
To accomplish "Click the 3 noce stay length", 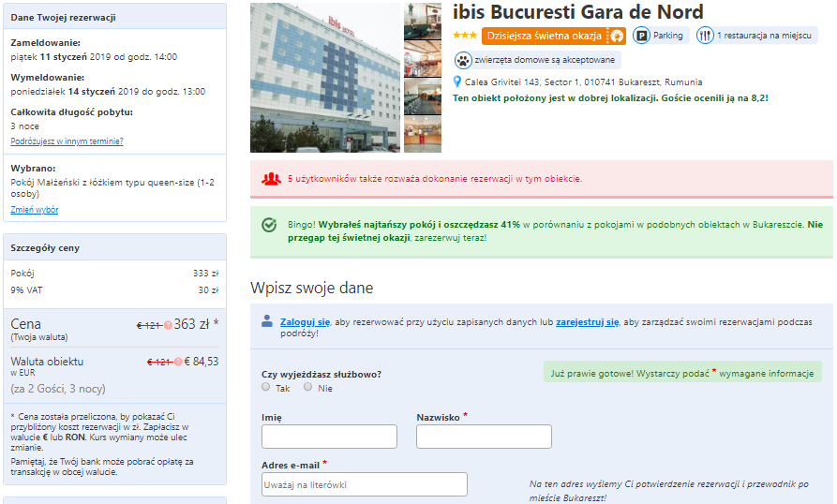I will pos(24,126).
